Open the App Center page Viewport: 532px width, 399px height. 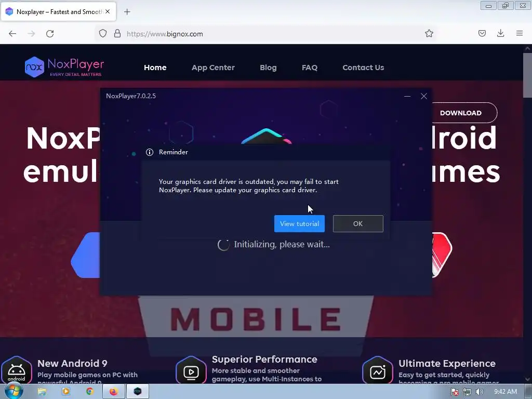click(213, 68)
